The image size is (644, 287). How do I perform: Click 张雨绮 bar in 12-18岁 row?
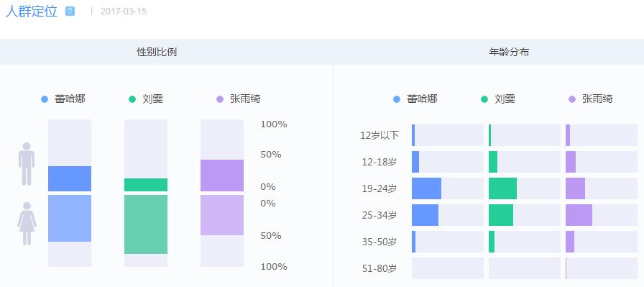[571, 162]
